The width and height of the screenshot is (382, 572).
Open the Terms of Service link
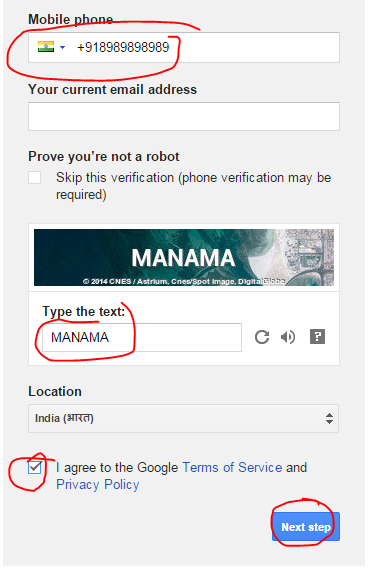tap(232, 467)
